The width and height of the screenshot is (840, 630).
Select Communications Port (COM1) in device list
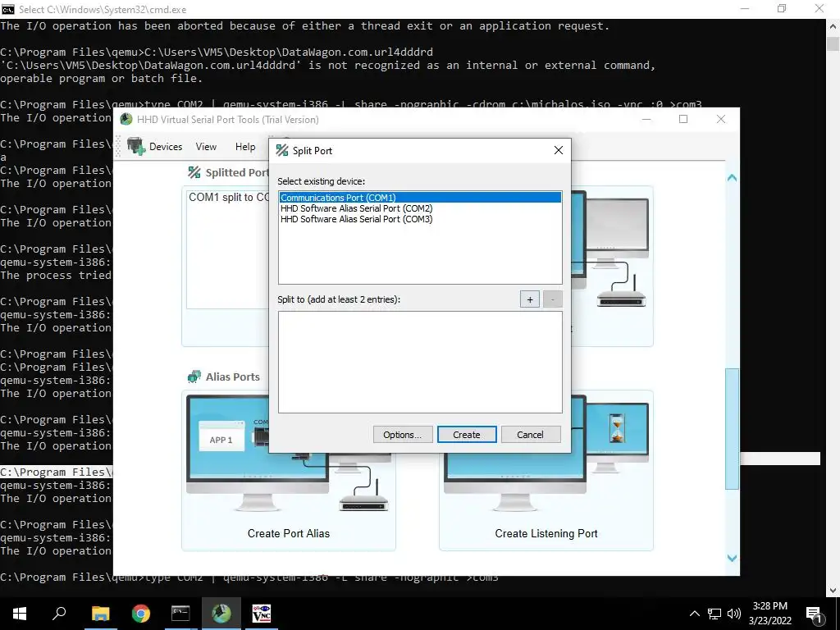420,198
